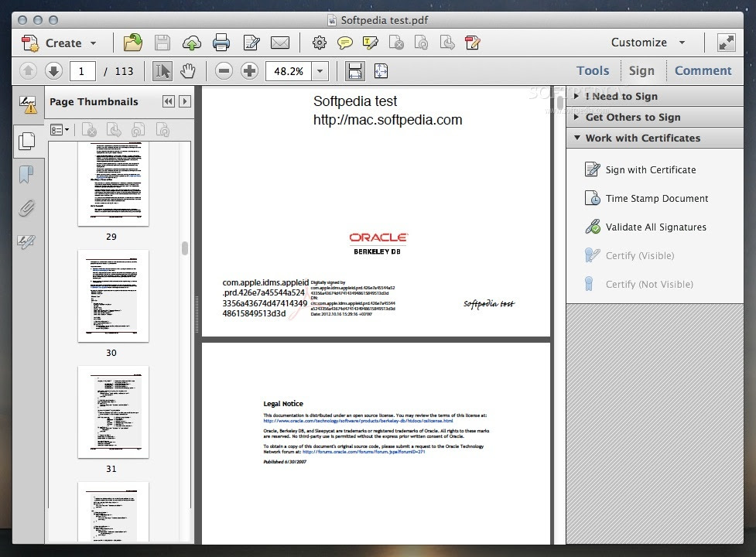Toggle fit one full page view

381,71
